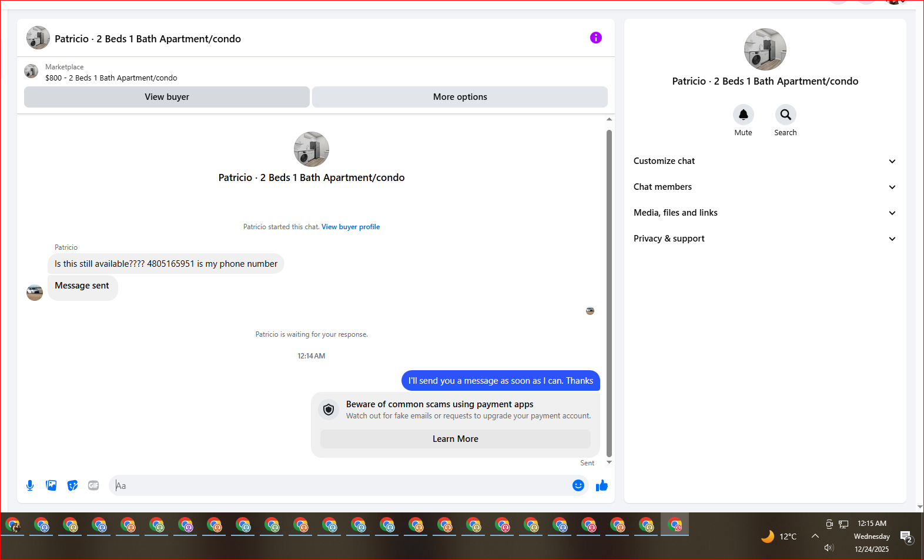Send a thumbs-up like

point(601,485)
